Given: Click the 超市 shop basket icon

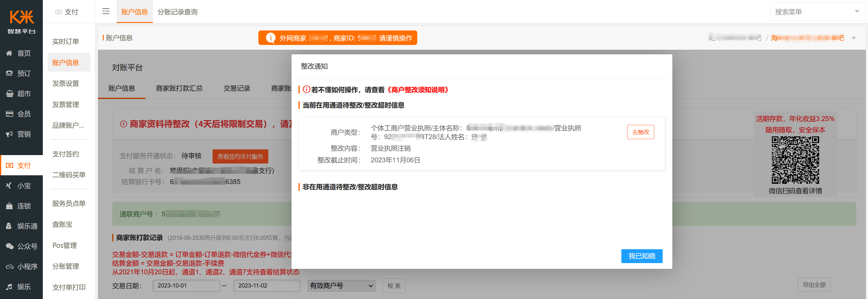Looking at the screenshot, I should (x=9, y=93).
